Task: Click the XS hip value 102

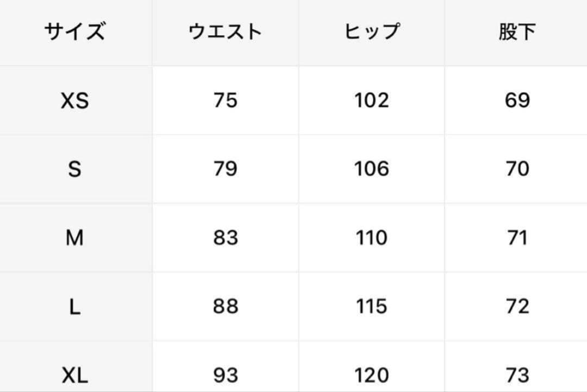Action: coord(372,100)
